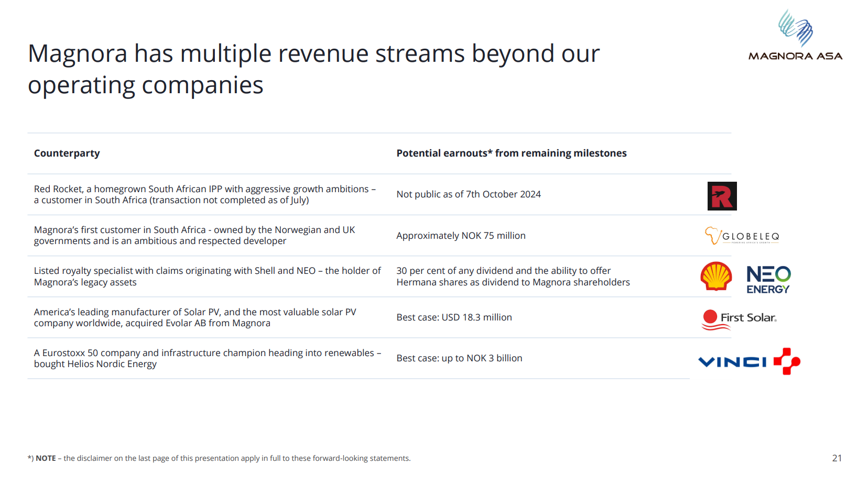The image size is (868, 487).
Task: Click the listed royalty specialist description
Action: (x=207, y=276)
